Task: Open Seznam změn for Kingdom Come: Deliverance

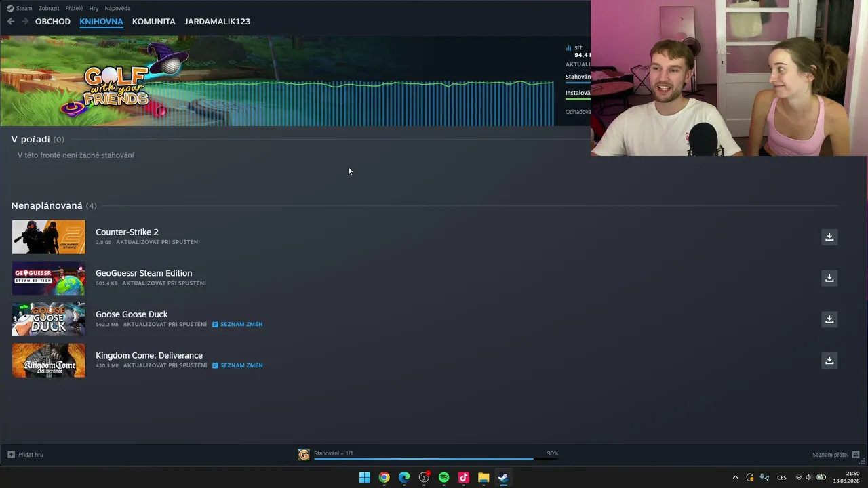Action: (237, 365)
